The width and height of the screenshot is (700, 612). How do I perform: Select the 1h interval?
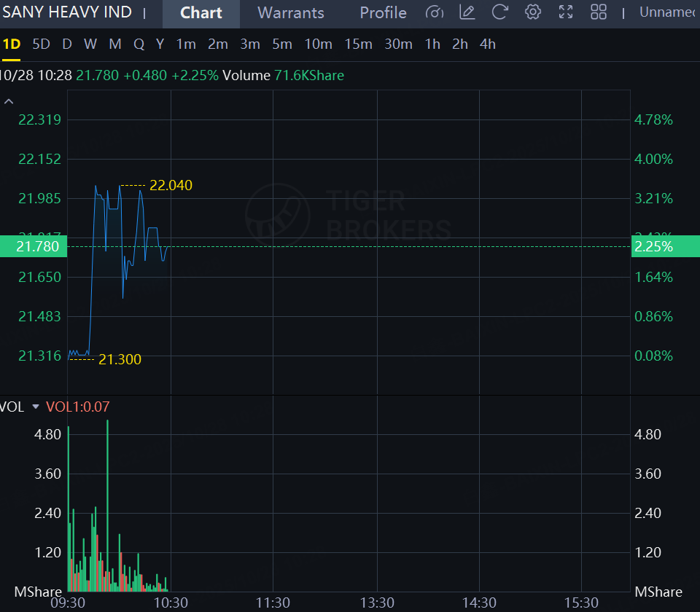click(432, 44)
